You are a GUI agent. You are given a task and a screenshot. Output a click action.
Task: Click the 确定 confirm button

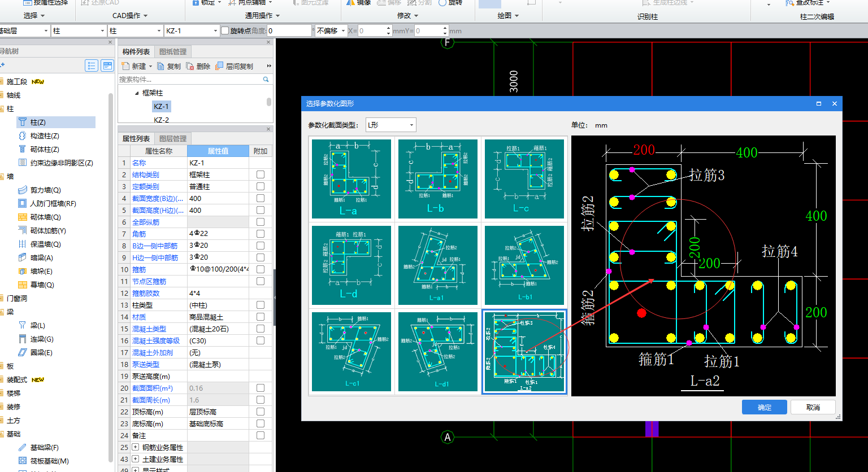tap(765, 407)
